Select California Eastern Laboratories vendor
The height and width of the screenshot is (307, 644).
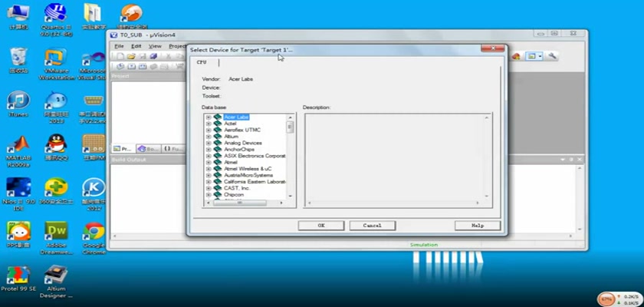pos(255,182)
